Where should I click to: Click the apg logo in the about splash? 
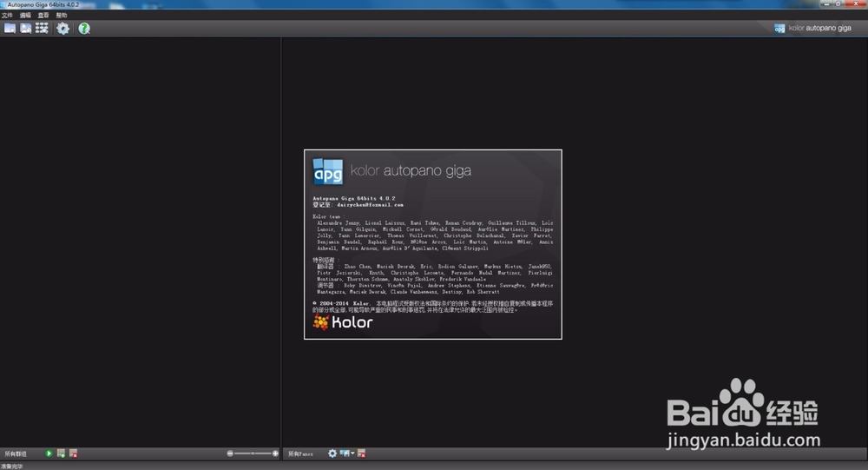coord(328,171)
